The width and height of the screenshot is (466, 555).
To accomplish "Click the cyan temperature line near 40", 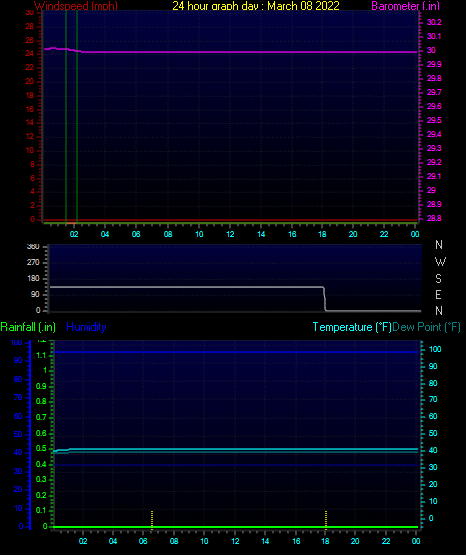I will coord(236,449).
